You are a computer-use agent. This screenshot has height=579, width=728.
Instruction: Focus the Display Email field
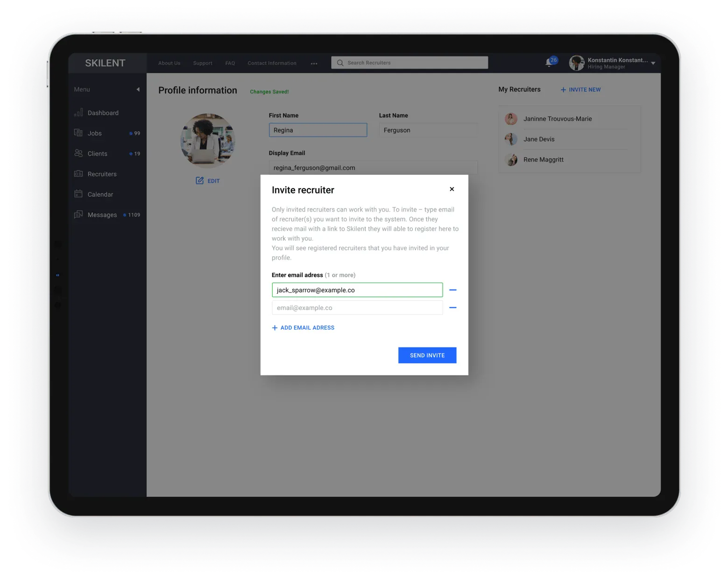373,168
